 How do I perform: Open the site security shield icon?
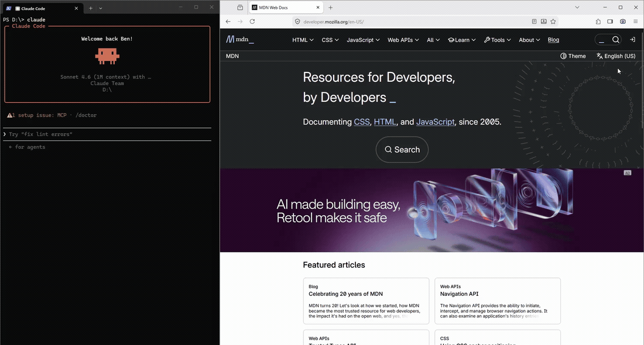(297, 22)
